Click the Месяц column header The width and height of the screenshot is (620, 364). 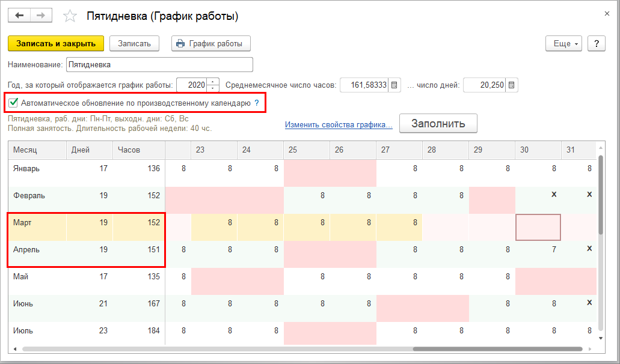pos(37,150)
